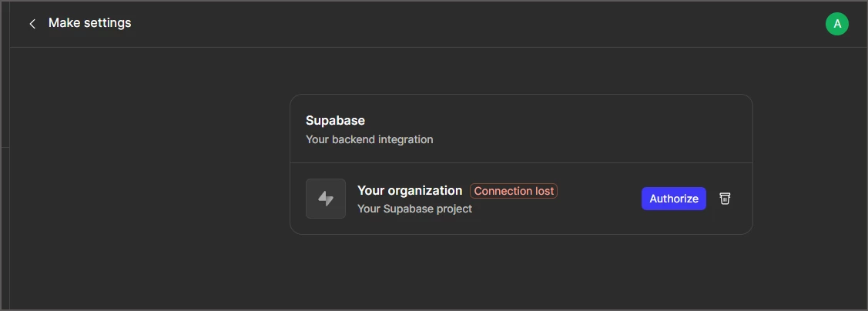Click the divider line under the Supabase header
Viewport: 868px width, 311px height.
521,163
